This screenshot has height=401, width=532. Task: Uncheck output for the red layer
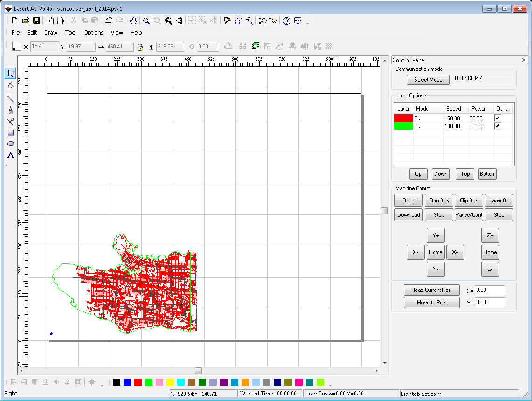tap(497, 118)
